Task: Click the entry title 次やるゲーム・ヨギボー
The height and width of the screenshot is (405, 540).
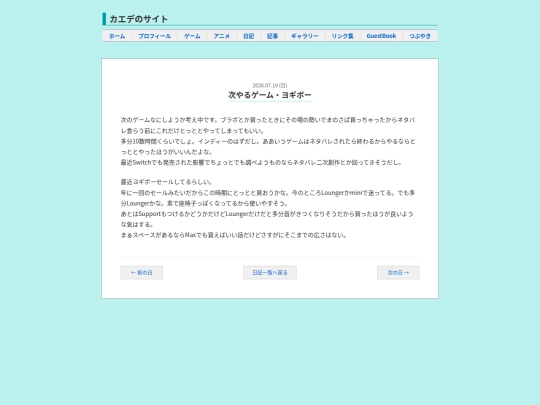Action: tap(270, 95)
